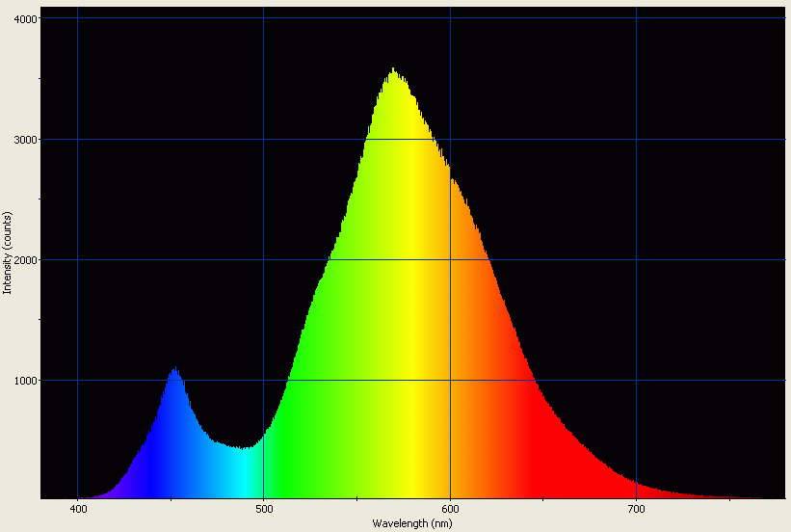
Task: Click the 400 label on the wavelength axis
Action: point(77,508)
